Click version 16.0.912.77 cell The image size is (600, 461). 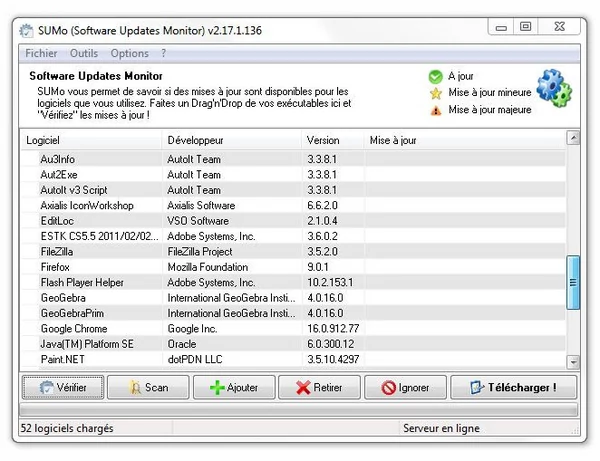tap(333, 329)
